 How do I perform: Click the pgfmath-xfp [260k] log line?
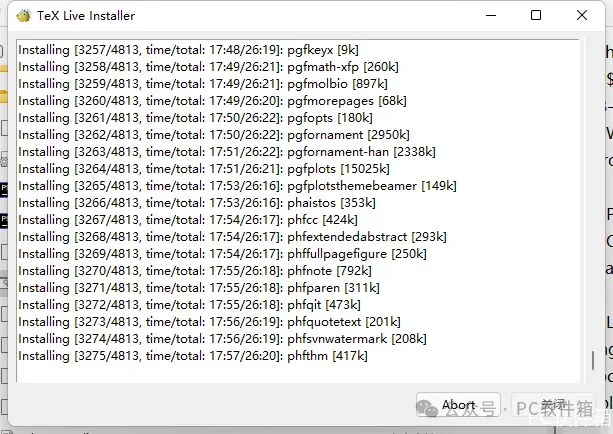point(208,67)
